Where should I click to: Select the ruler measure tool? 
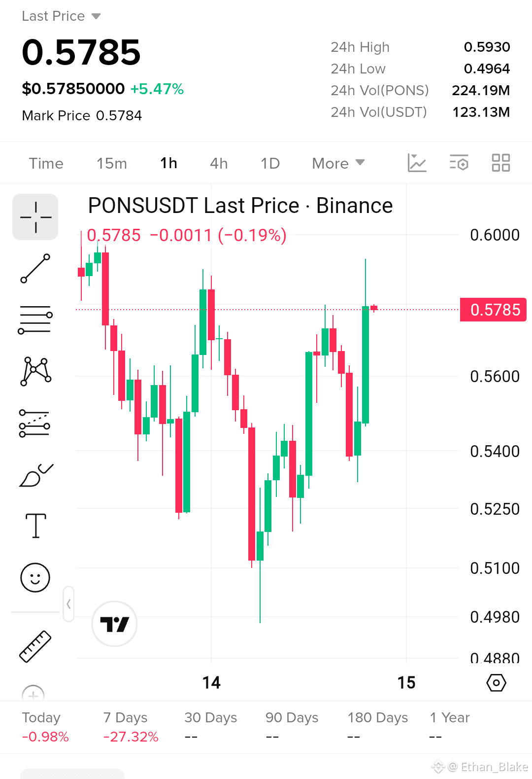pos(35,646)
